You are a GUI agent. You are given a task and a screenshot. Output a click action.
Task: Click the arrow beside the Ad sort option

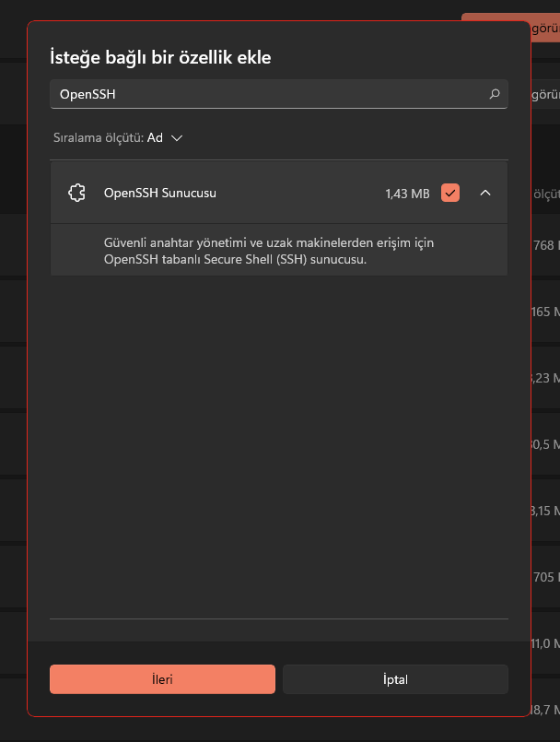coord(177,137)
